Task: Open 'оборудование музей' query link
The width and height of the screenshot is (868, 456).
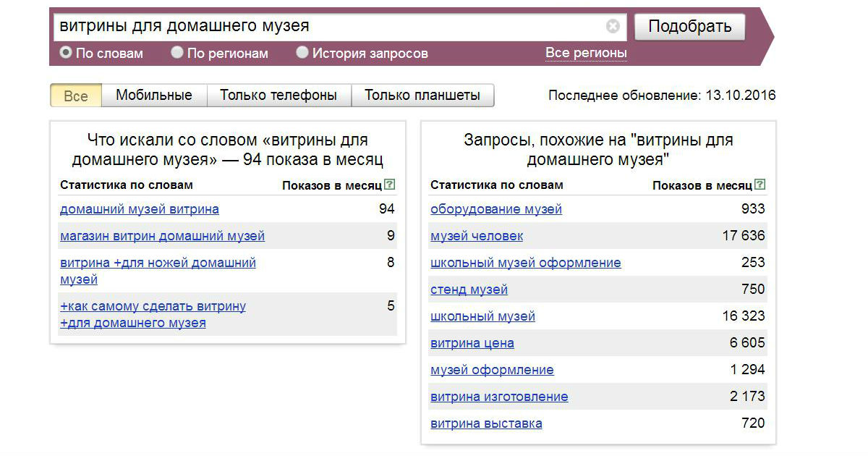Action: tap(496, 209)
